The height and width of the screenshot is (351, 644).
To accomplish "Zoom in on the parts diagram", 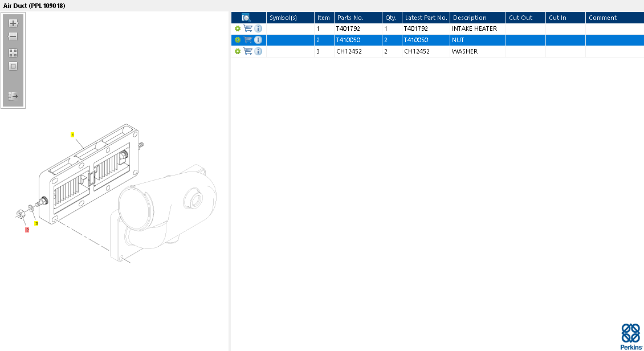I will point(13,23).
